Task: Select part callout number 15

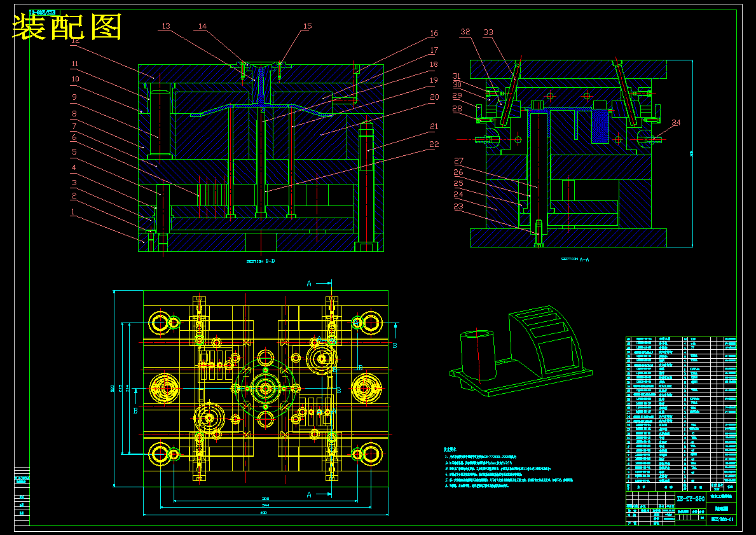Action: pos(307,26)
